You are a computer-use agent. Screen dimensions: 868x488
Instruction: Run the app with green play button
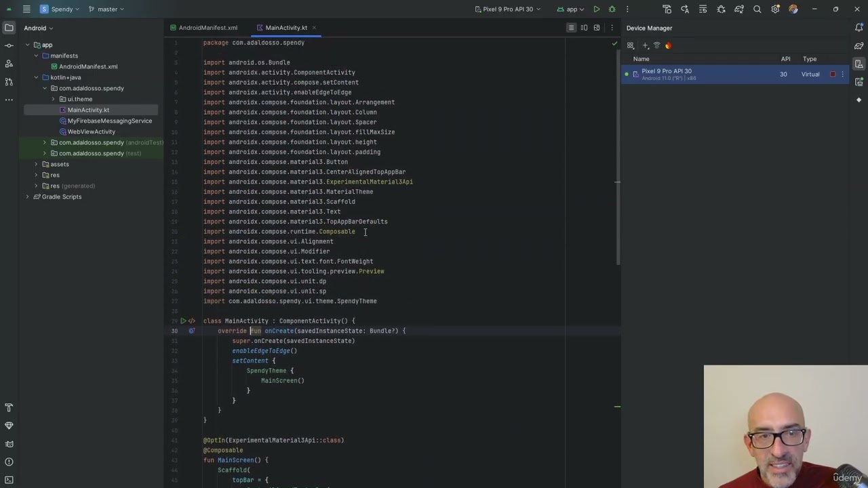596,9
